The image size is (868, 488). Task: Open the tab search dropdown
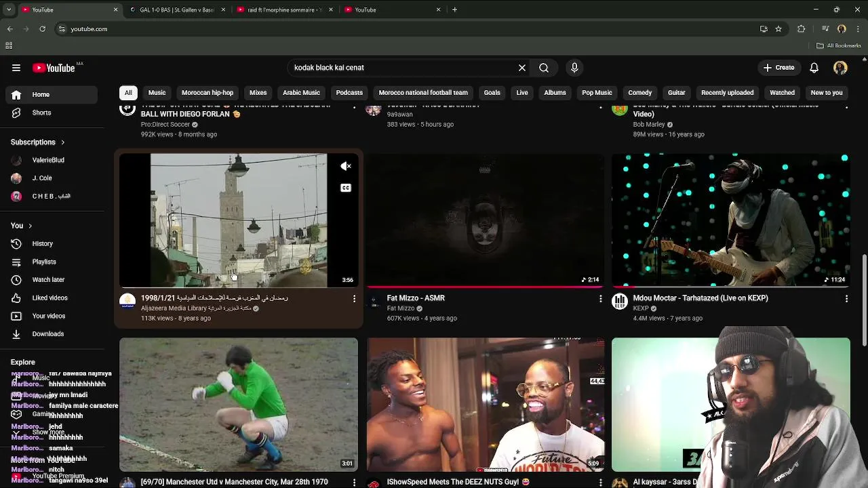pyautogui.click(x=8, y=9)
